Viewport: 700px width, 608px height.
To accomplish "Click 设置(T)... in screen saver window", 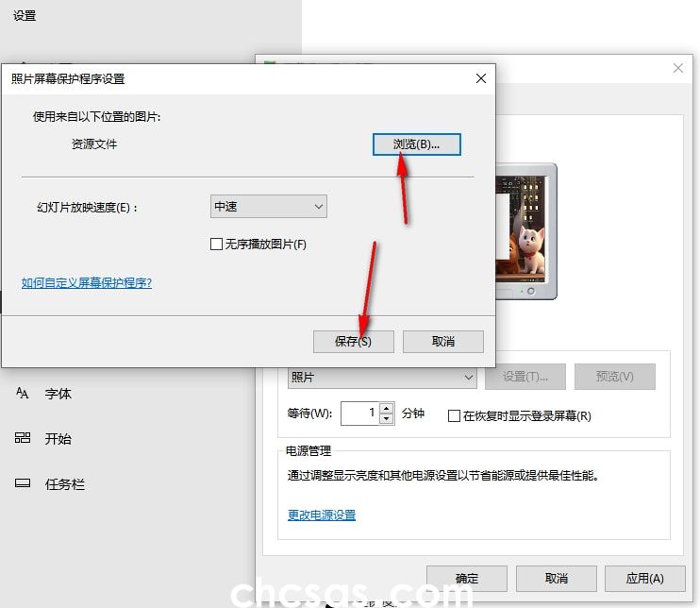I will [525, 377].
